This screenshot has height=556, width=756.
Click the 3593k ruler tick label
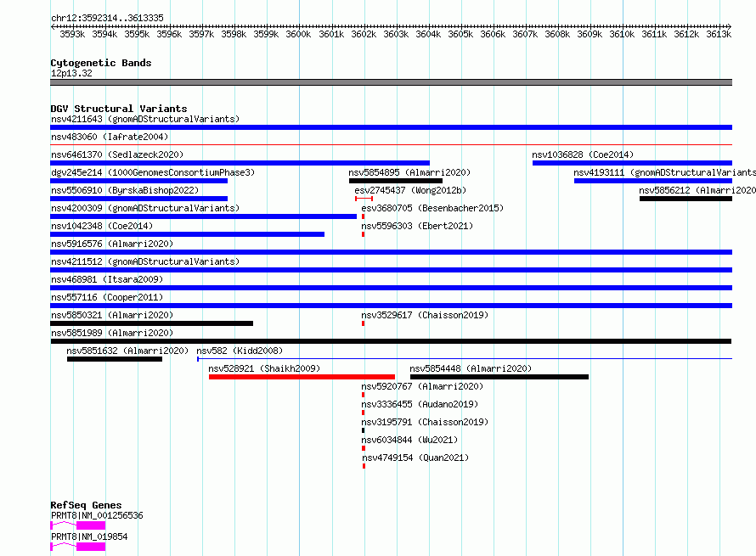pyautogui.click(x=72, y=34)
